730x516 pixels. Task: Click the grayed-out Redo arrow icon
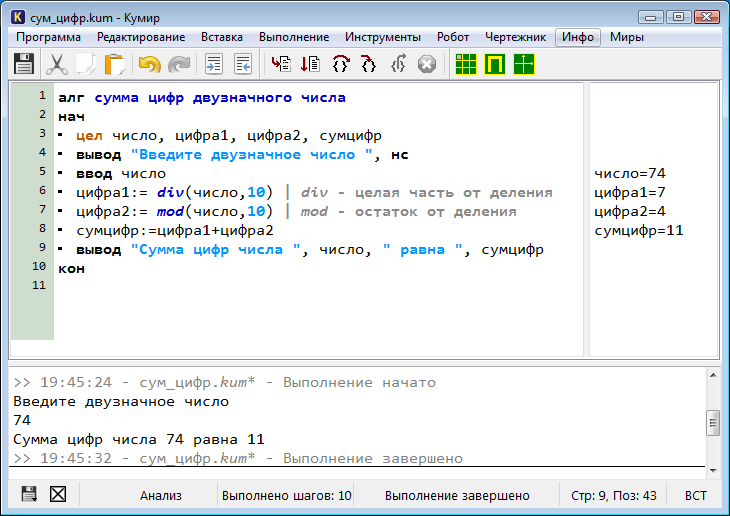point(179,64)
